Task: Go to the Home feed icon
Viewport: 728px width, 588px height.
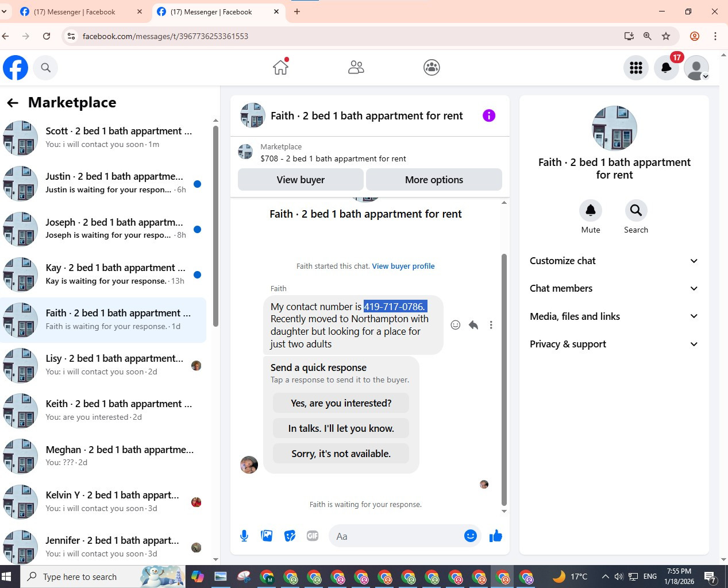Action: [x=280, y=67]
